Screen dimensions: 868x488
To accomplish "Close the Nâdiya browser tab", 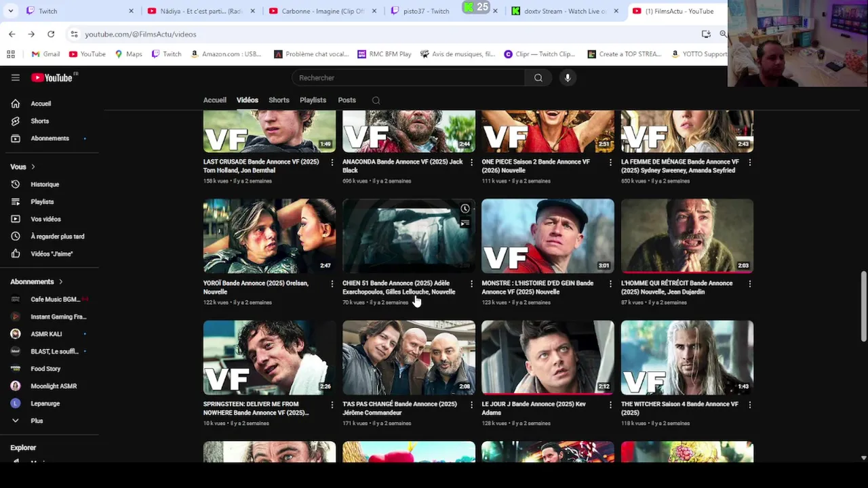I will coord(254,11).
